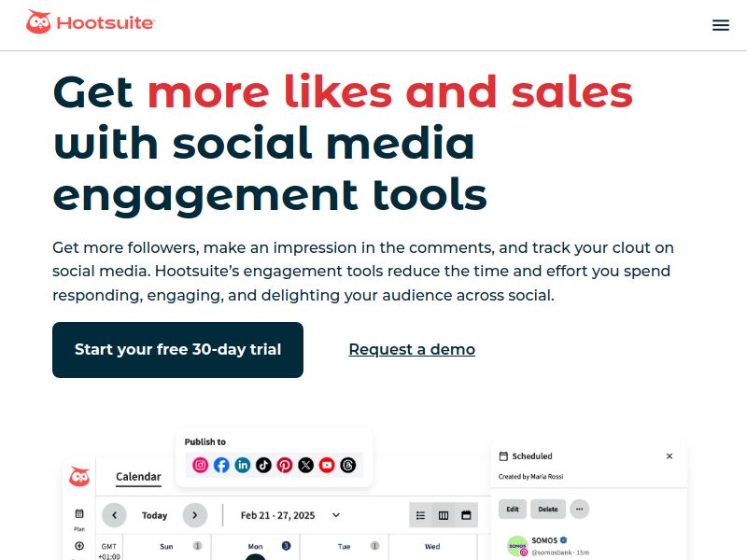
Task: Choose the YouTube icon under Publish to
Action: pyautogui.click(x=327, y=465)
